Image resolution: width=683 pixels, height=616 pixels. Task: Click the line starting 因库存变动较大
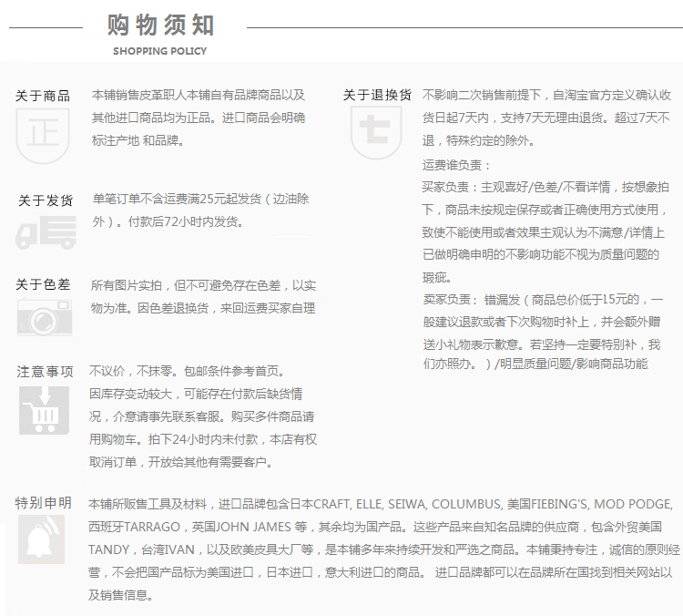pyautogui.click(x=196, y=394)
